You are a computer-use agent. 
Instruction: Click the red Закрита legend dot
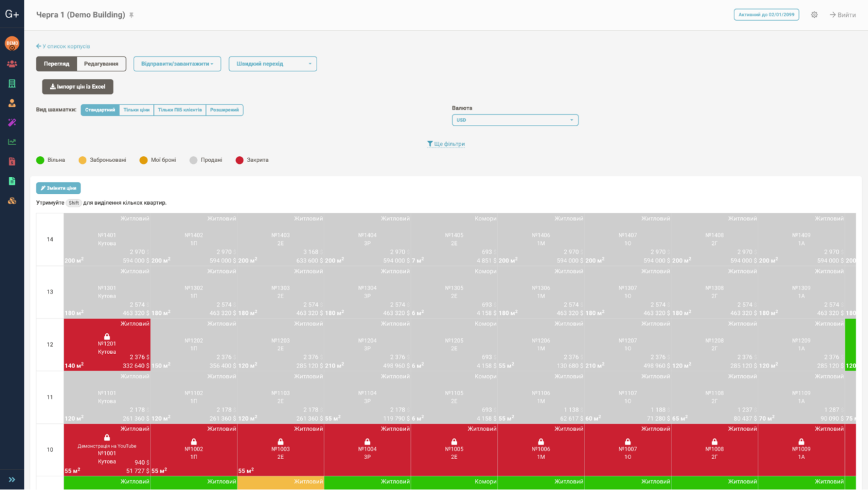tap(239, 160)
